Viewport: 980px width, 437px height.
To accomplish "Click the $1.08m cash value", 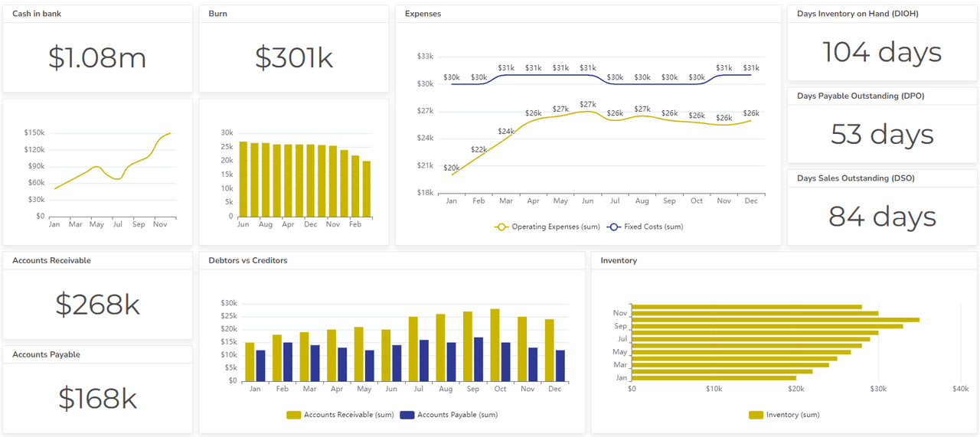I will click(x=97, y=57).
